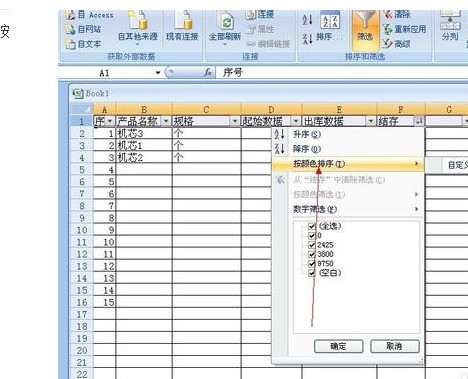Click the Reapply filter icon
The width and height of the screenshot is (468, 379).
387,29
